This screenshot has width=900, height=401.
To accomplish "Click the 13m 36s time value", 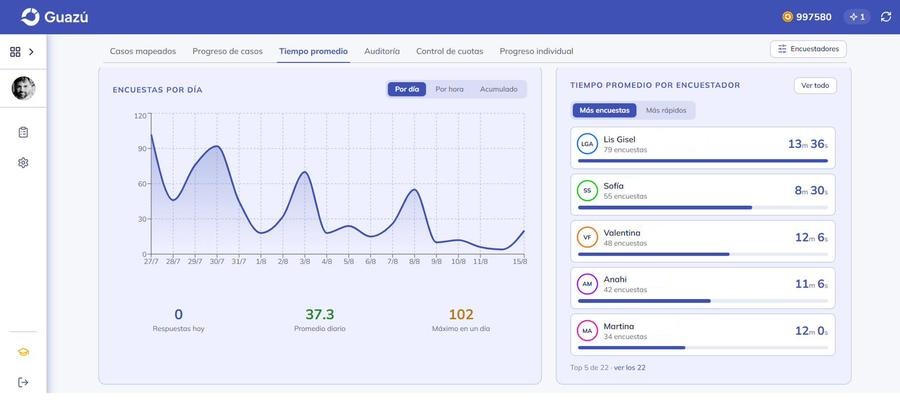I will 808,145.
